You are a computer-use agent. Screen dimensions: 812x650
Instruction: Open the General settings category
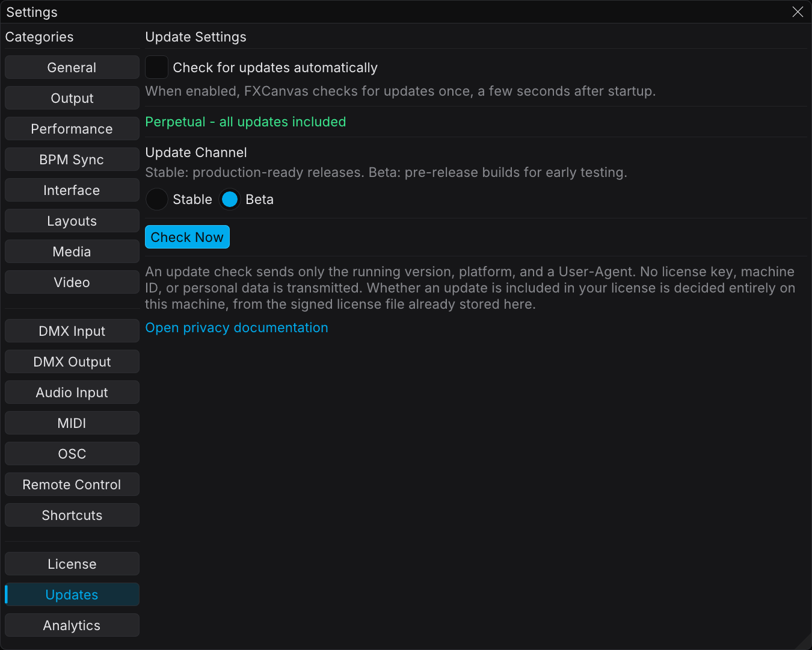[x=72, y=67]
